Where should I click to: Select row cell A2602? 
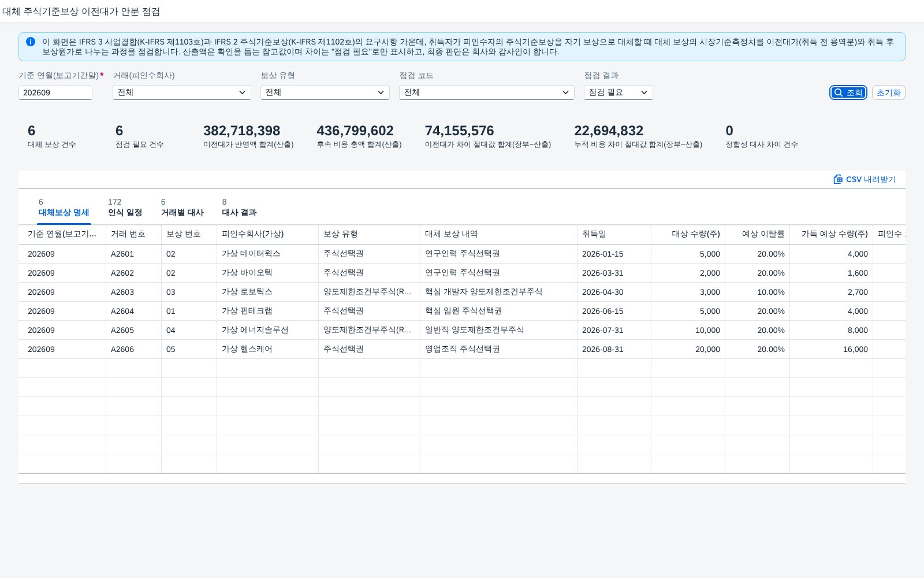[133, 273]
